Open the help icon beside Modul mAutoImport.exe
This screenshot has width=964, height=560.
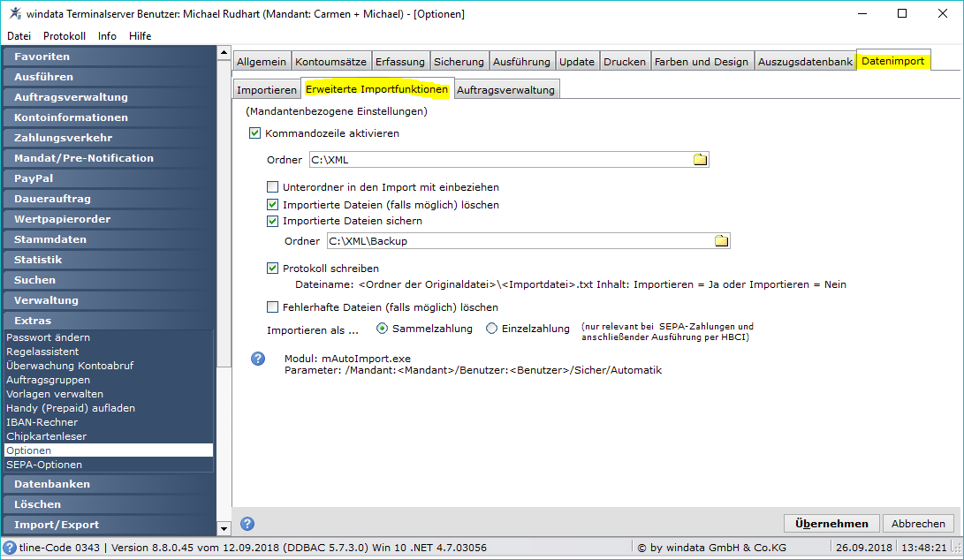(258, 359)
